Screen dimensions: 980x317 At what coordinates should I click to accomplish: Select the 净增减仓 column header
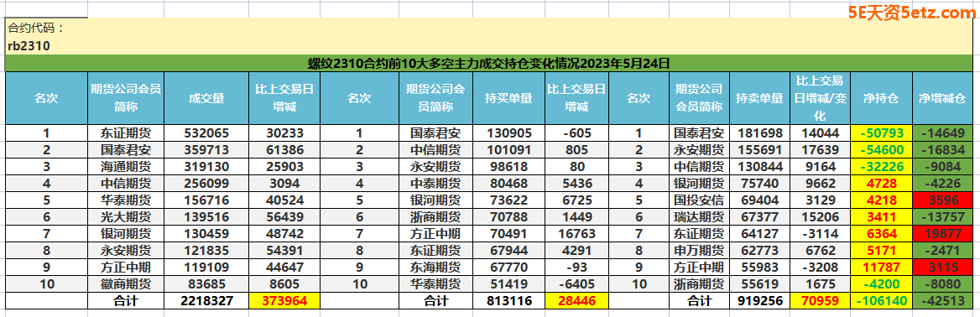point(942,98)
